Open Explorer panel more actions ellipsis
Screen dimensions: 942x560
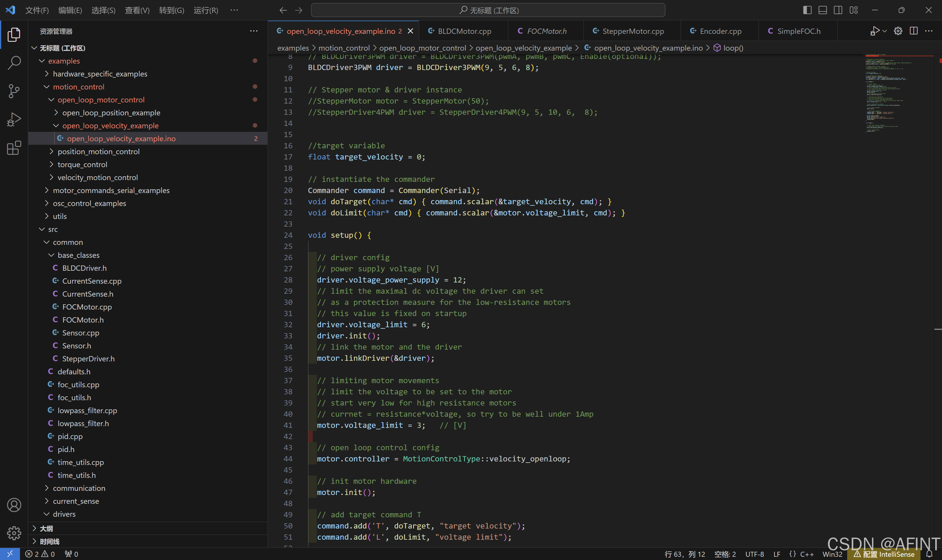tap(254, 31)
